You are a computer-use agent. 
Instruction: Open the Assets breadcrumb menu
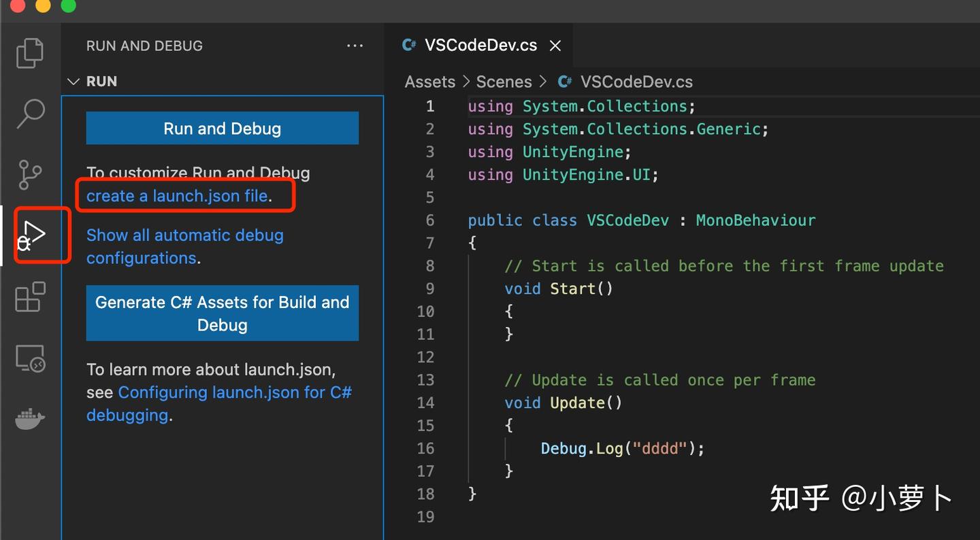pyautogui.click(x=429, y=82)
